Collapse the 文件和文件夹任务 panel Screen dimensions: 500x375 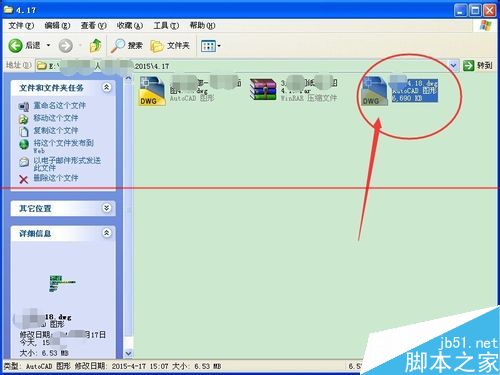[106, 88]
